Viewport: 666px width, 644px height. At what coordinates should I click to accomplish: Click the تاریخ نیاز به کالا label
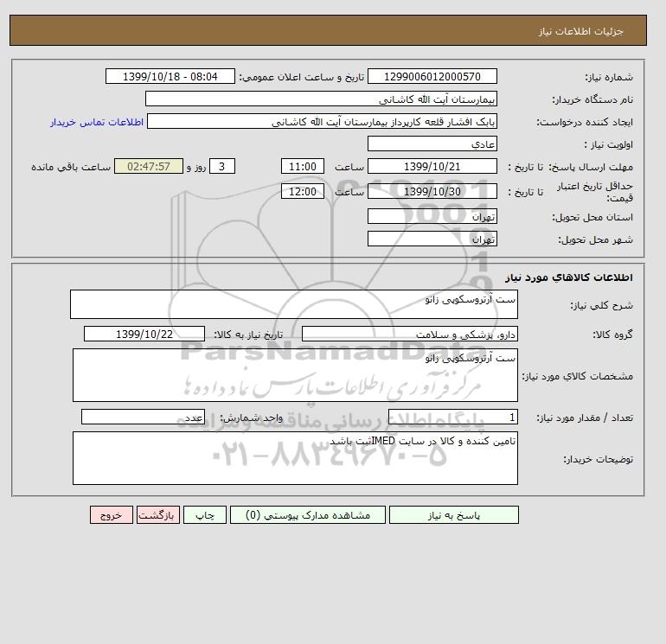[248, 335]
